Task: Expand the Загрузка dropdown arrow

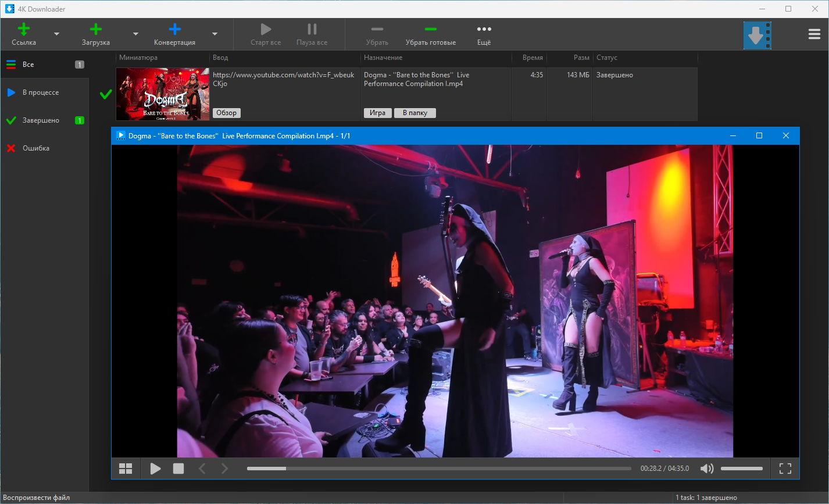Action: pos(135,34)
